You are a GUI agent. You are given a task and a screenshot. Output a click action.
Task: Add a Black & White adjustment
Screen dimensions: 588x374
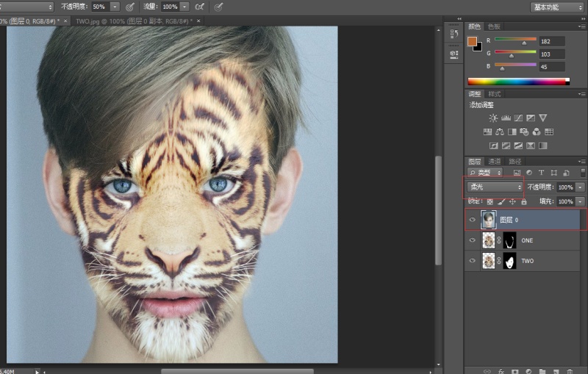pos(512,132)
